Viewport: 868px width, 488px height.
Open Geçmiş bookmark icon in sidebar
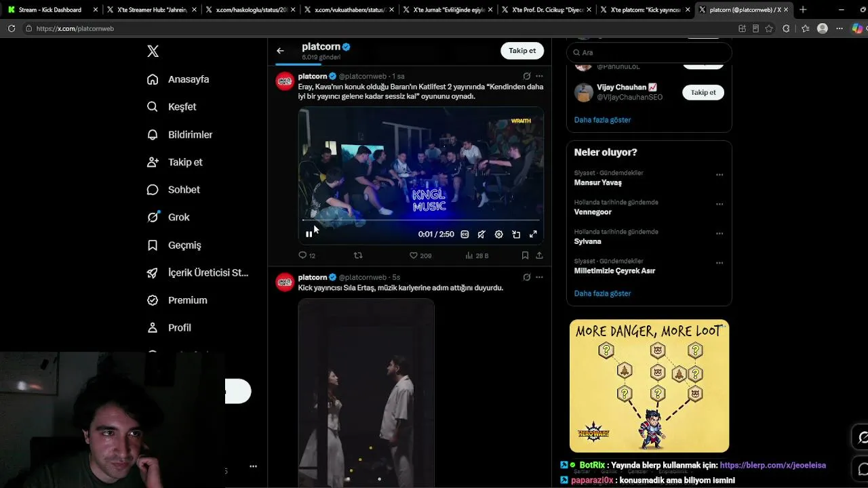click(153, 245)
